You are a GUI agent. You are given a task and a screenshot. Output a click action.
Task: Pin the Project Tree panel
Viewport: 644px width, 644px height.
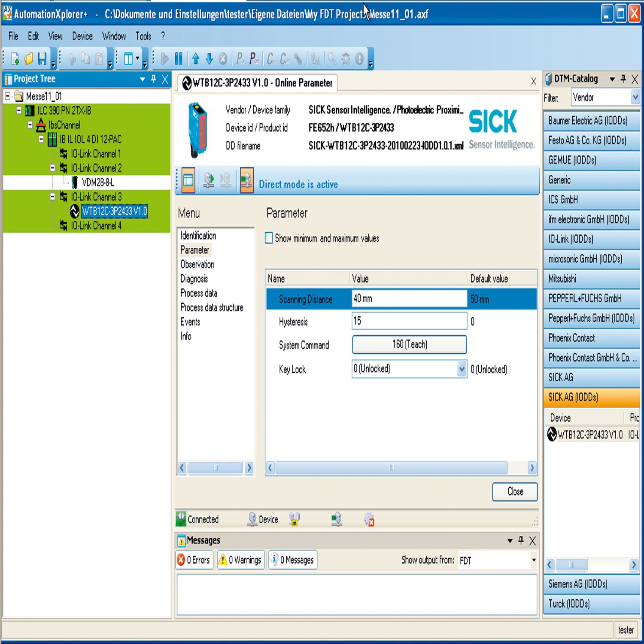pyautogui.click(x=154, y=79)
